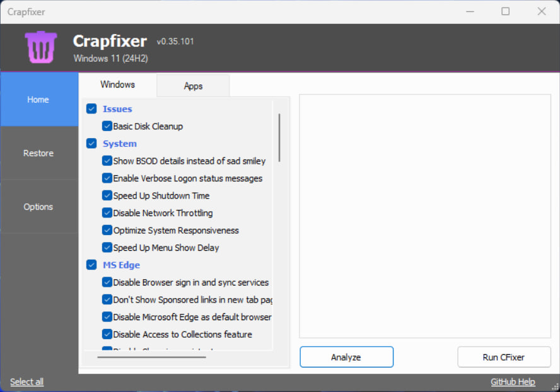Uncheck Basic Disk Cleanup
Viewport: 560px width, 392px height.
[x=107, y=126]
